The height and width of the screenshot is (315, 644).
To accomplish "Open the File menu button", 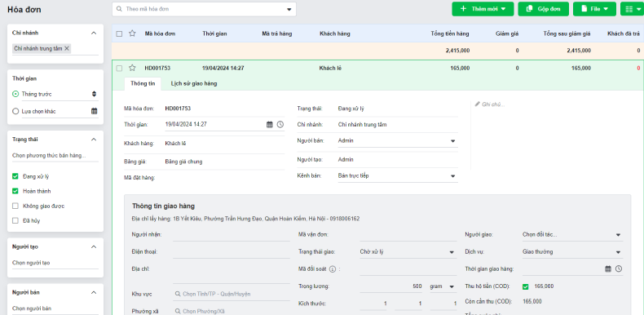I will [594, 9].
